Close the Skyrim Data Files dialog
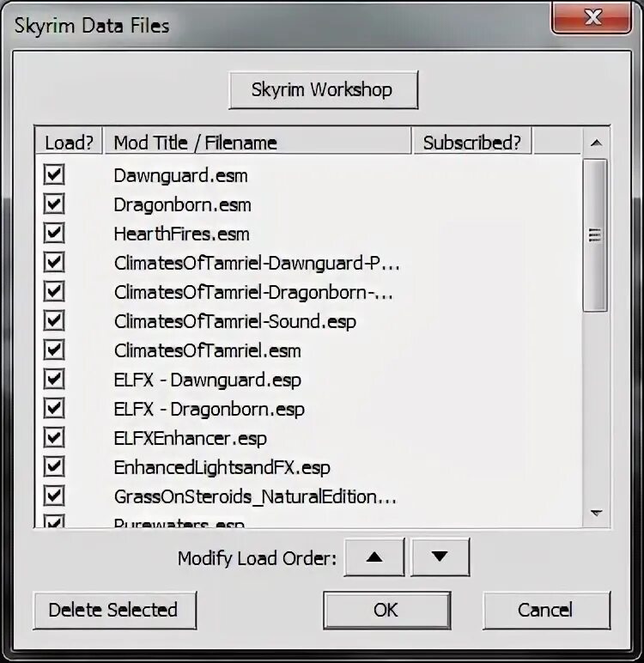The image size is (644, 663). point(592,17)
